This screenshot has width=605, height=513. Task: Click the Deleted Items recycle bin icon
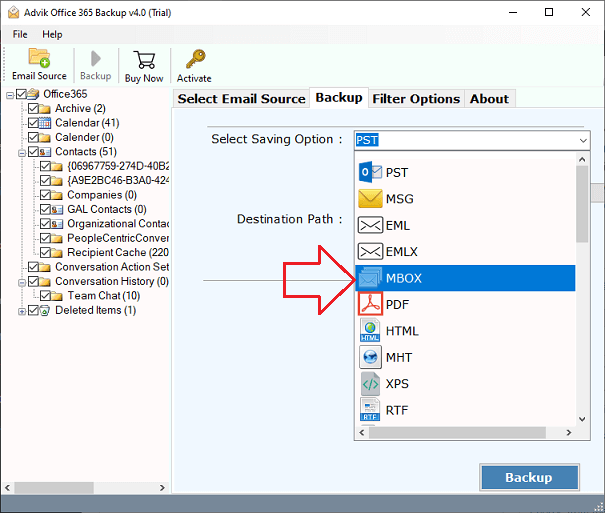45,310
